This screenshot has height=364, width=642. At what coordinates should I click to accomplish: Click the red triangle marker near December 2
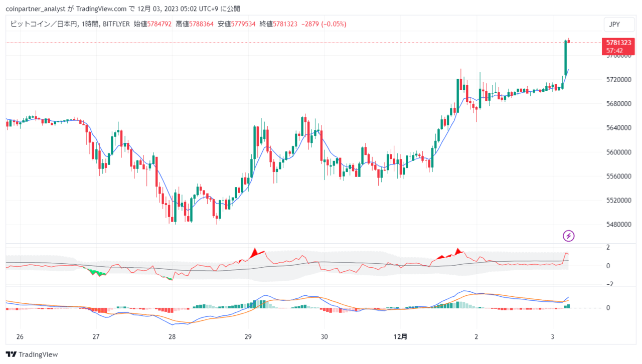[457, 251]
